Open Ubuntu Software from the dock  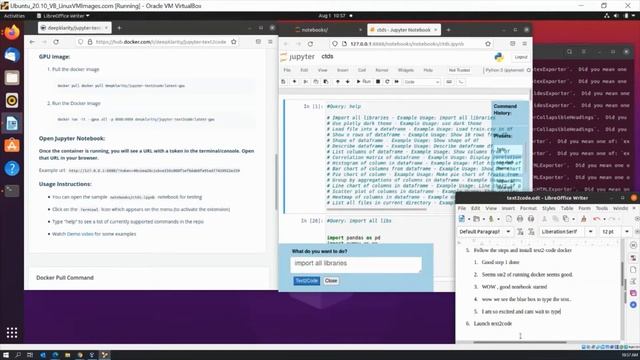click(12, 146)
